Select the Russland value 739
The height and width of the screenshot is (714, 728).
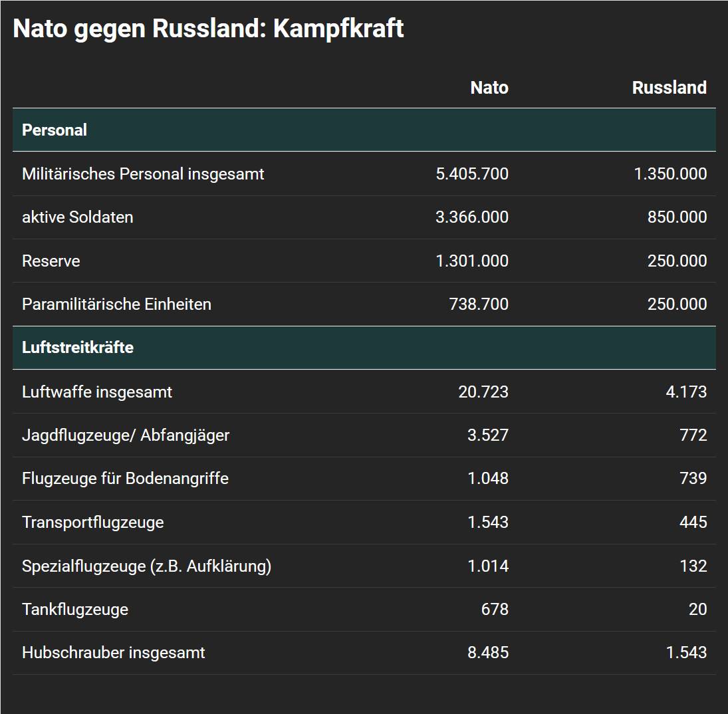point(693,479)
